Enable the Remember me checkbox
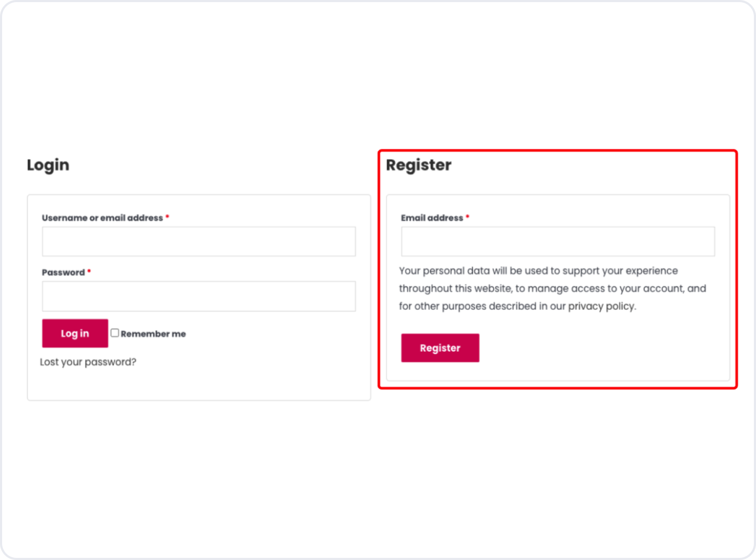Viewport: 756px width, 560px height. [115, 333]
